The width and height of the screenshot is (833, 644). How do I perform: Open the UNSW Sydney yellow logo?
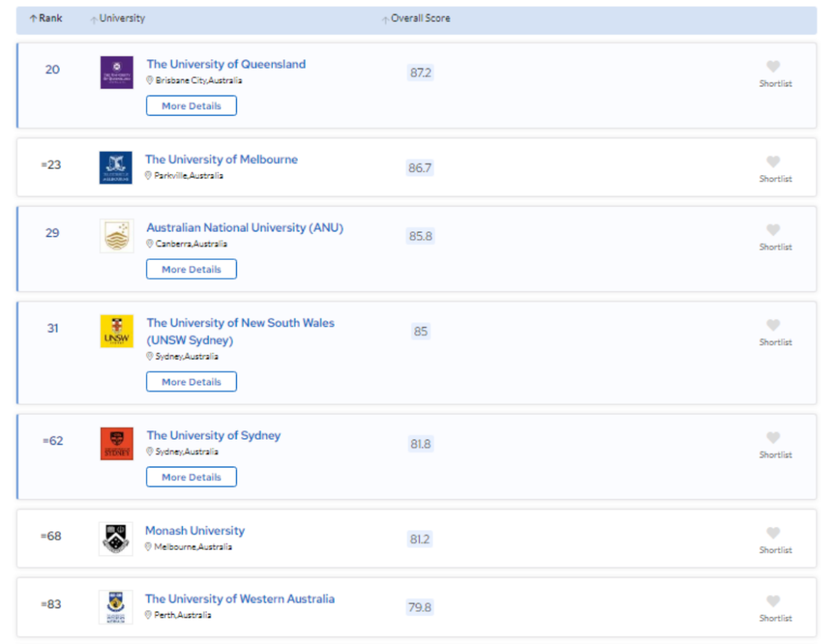point(117,331)
